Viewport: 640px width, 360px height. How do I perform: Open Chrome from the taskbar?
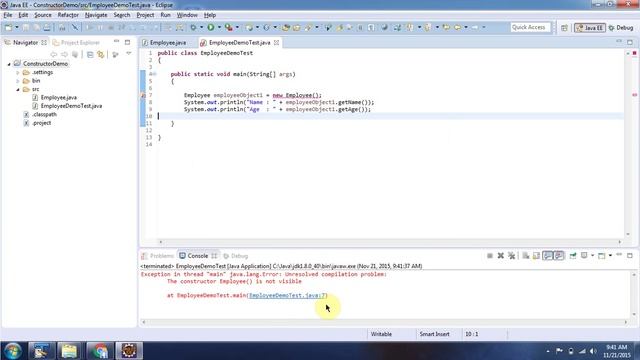click(99, 351)
